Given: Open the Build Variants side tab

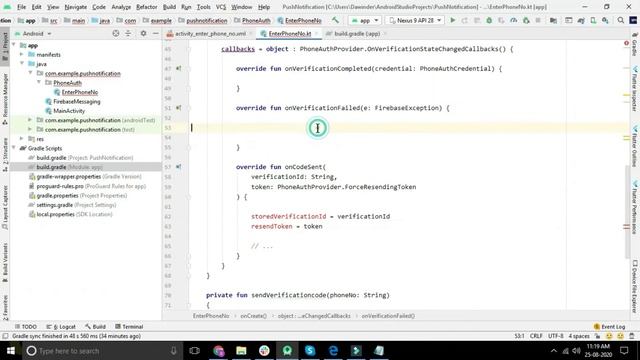Looking at the screenshot, I should click(x=5, y=262).
